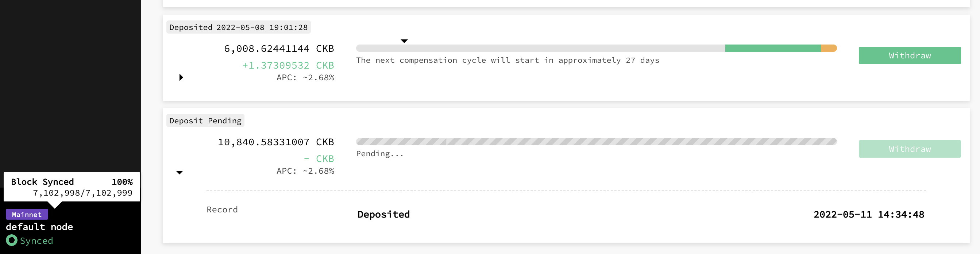Click the Deposit Pending status tag
Screen dimensions: 980x254
[205, 120]
